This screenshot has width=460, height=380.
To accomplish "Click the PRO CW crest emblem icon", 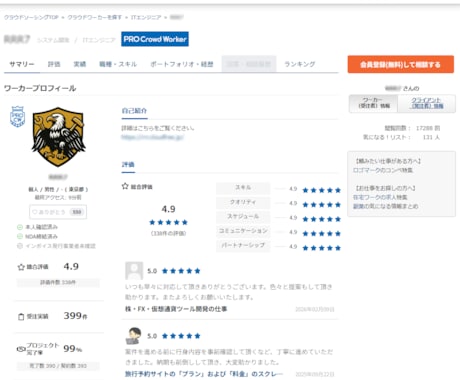I will pos(18,117).
